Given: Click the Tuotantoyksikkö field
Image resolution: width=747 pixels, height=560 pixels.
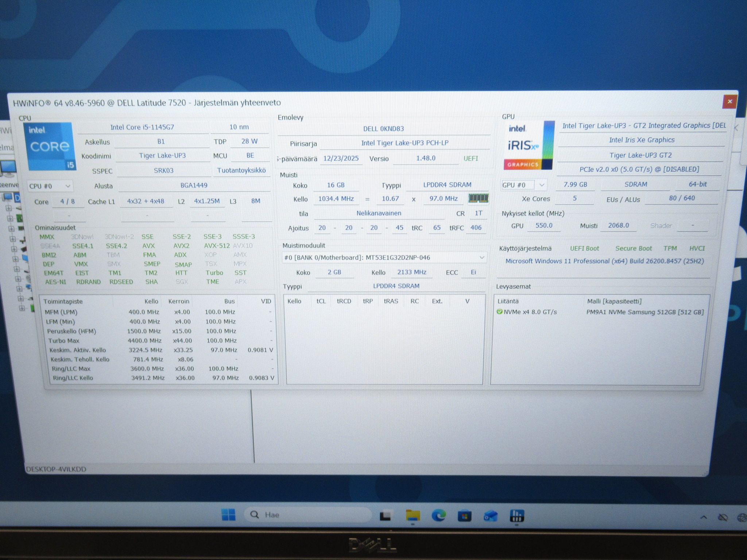Looking at the screenshot, I should pyautogui.click(x=241, y=170).
